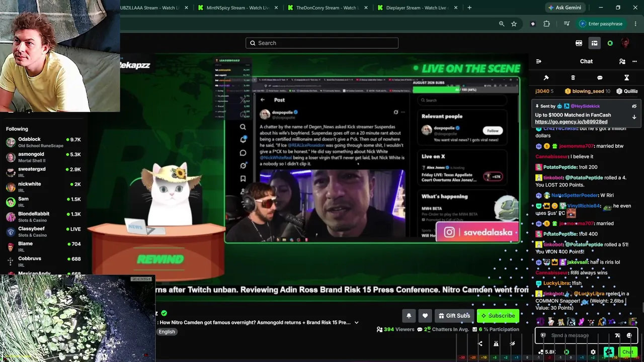The width and height of the screenshot is (644, 362).
Task: Open the go.egency.io pinned link
Action: click(x=571, y=122)
